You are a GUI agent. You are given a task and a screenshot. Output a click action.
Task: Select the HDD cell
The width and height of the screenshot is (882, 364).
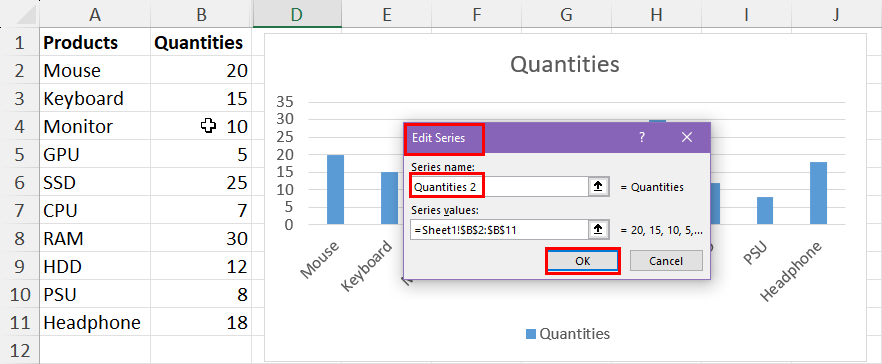(95, 266)
